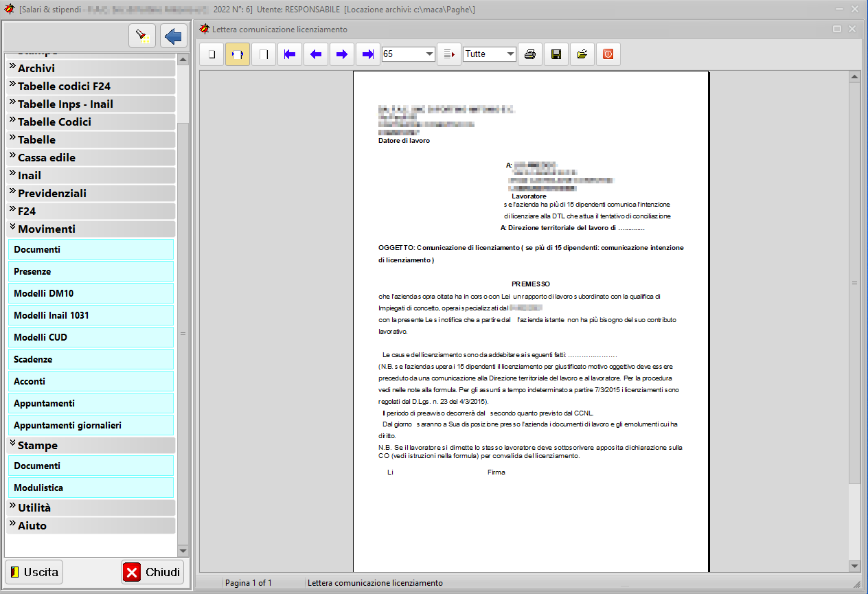Print the letter with printer icon
Image resolution: width=868 pixels, height=594 pixels.
(x=529, y=54)
